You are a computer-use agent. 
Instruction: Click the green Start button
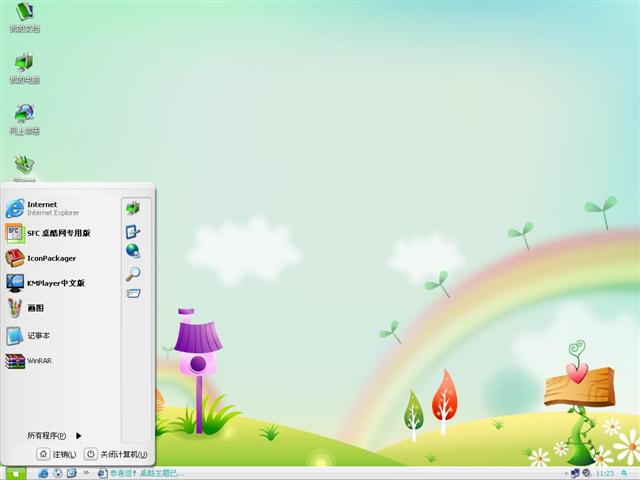pos(14,473)
